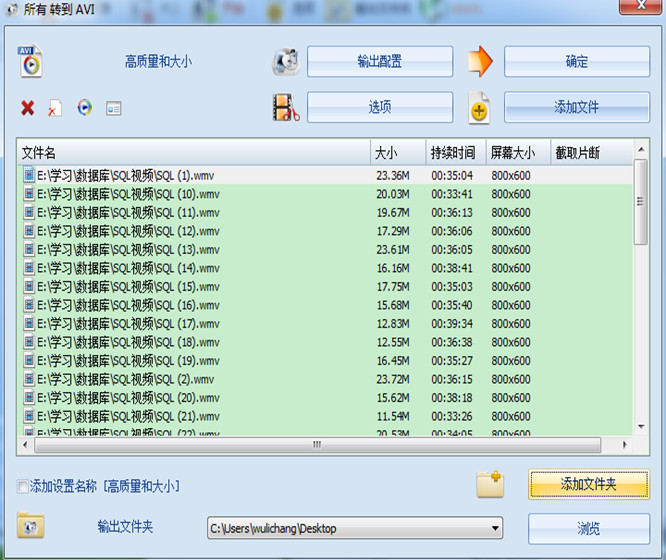
Task: Click file icon of SQL (2).wmv
Action: (x=29, y=379)
